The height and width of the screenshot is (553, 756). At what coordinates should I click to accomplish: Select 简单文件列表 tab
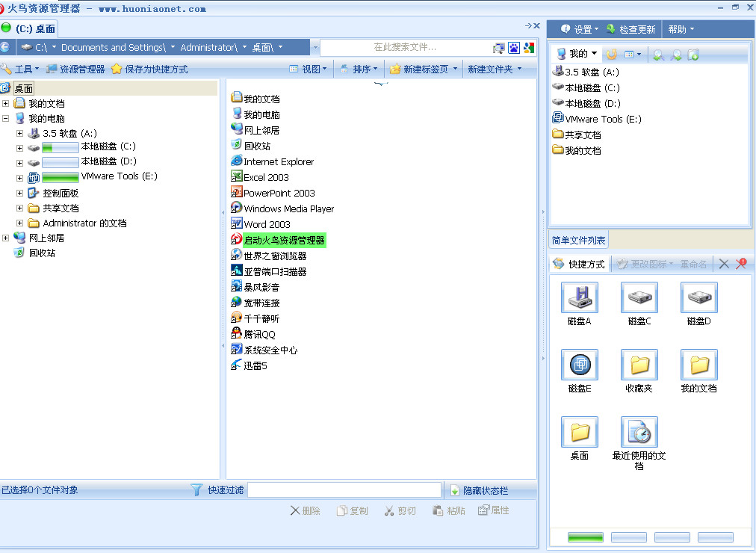coord(578,240)
